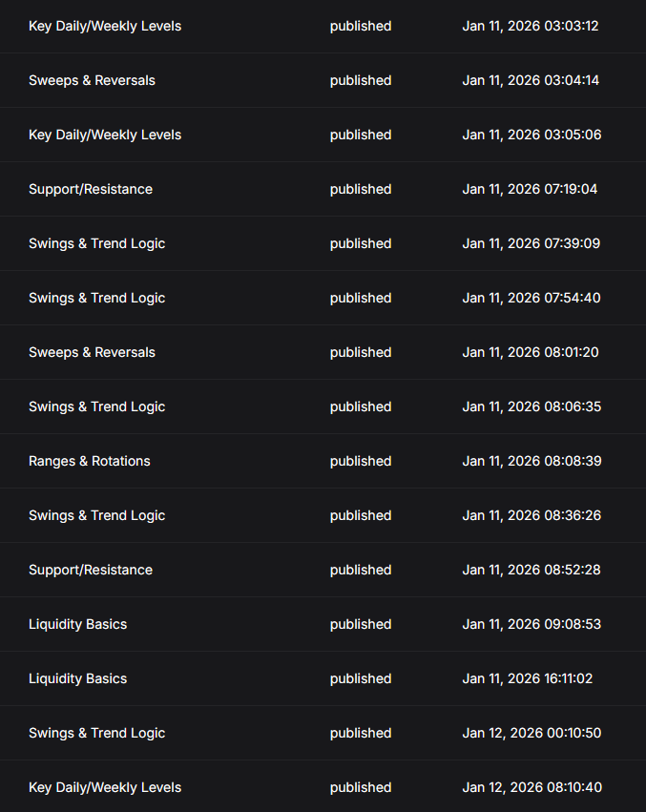This screenshot has height=812, width=646.
Task: Select the Ranges & Rotations entry
Action: click(x=89, y=461)
